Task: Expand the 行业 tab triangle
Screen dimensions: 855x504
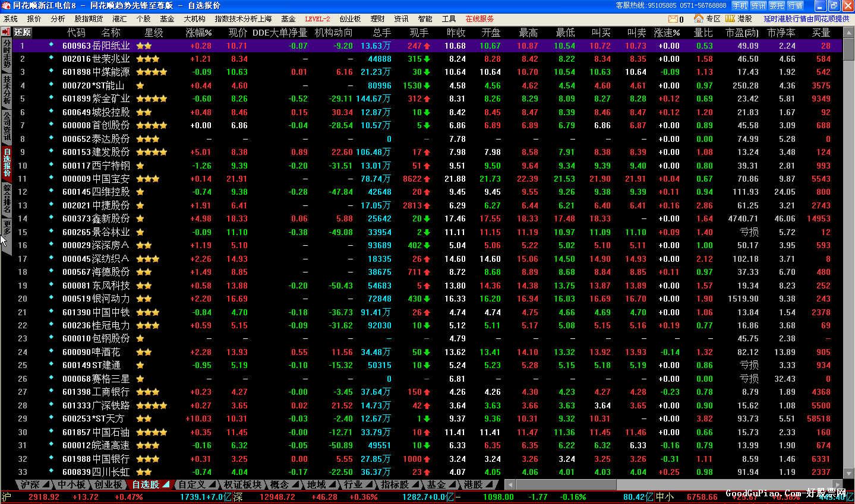Action: (368, 485)
